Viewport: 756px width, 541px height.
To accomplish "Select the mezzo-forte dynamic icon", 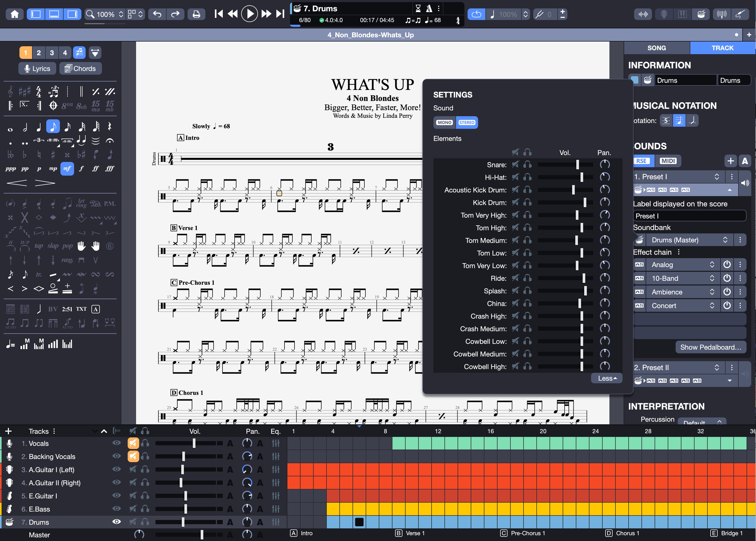I will click(67, 169).
